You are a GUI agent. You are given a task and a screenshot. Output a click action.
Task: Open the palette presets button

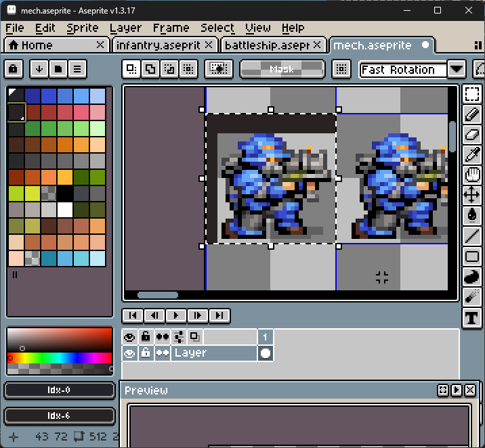(58, 69)
